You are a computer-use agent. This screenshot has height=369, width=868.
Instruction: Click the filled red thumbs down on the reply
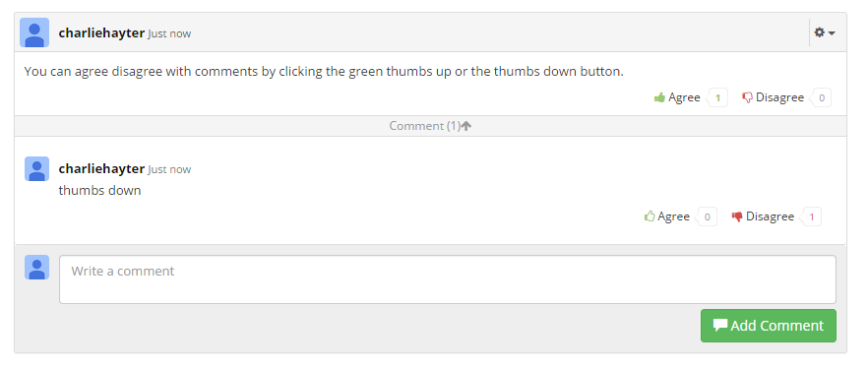pyautogui.click(x=737, y=216)
